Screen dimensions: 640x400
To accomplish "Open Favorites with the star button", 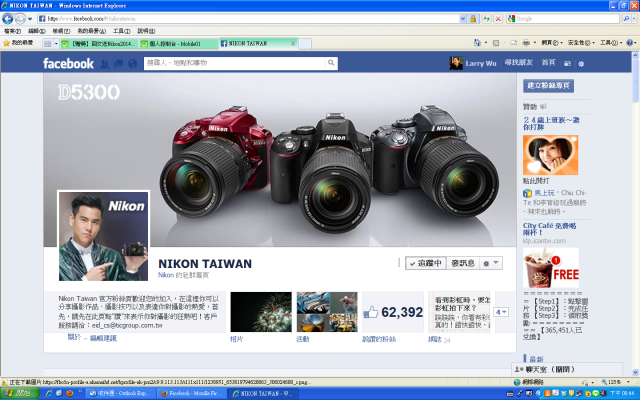I will [18, 43].
